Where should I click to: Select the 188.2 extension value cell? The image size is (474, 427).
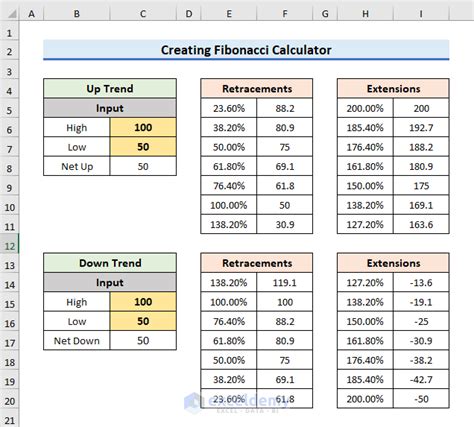tap(421, 147)
